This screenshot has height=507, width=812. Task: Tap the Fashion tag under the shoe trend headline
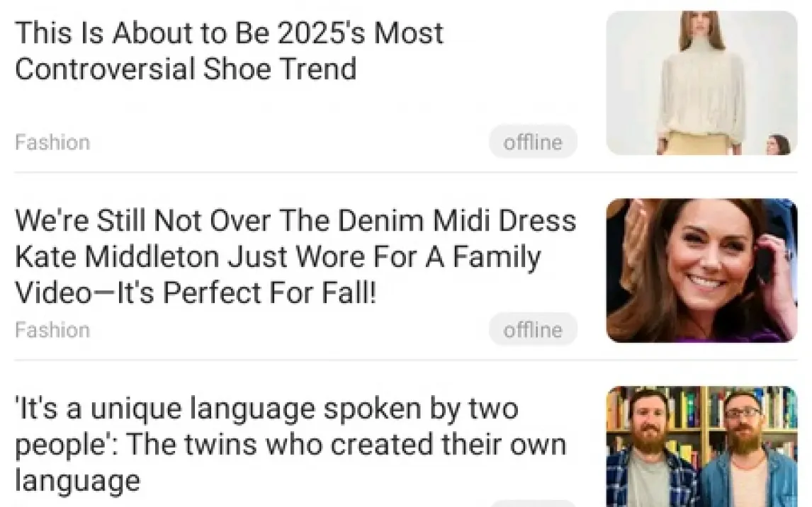pos(52,142)
